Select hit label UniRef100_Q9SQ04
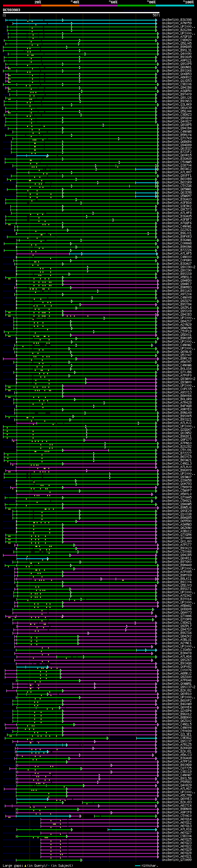Viewport: 197px width, 868px height. coord(177,118)
